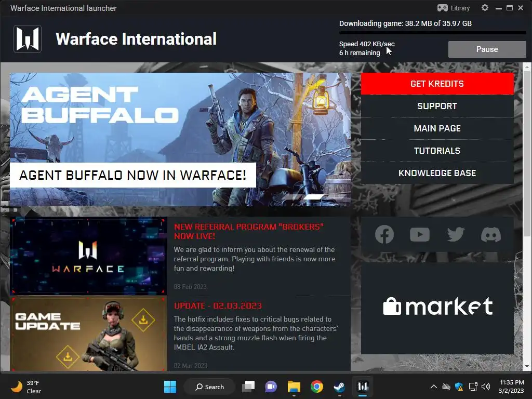Screen dimensions: 532x399
Task: Open the Game Update news thumbnail
Action: 88,334
